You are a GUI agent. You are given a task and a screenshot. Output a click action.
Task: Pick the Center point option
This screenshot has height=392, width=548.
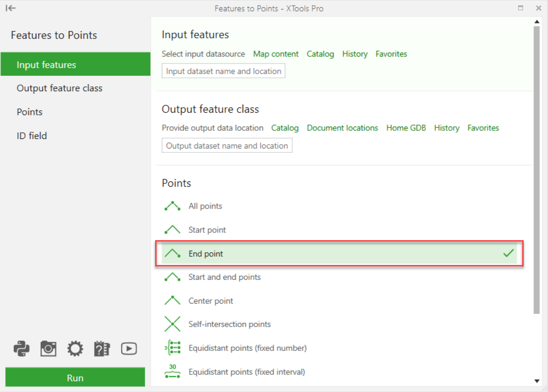[x=211, y=301]
